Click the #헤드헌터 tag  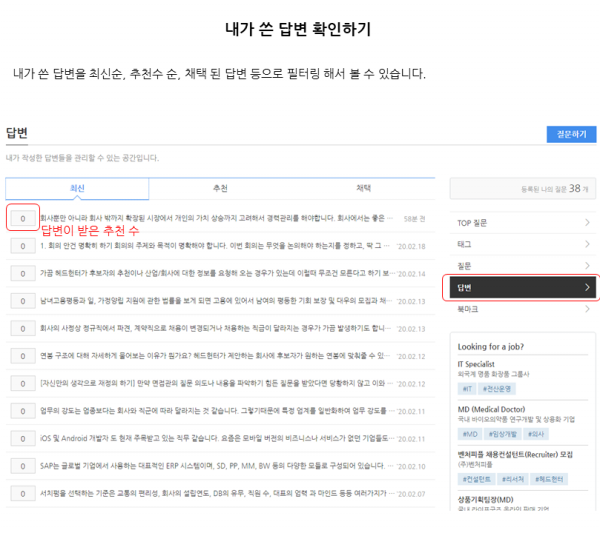point(549,479)
